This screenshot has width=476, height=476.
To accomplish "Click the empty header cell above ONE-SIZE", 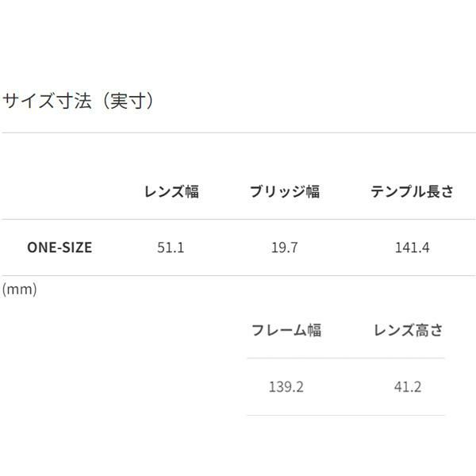I will 59,191.
